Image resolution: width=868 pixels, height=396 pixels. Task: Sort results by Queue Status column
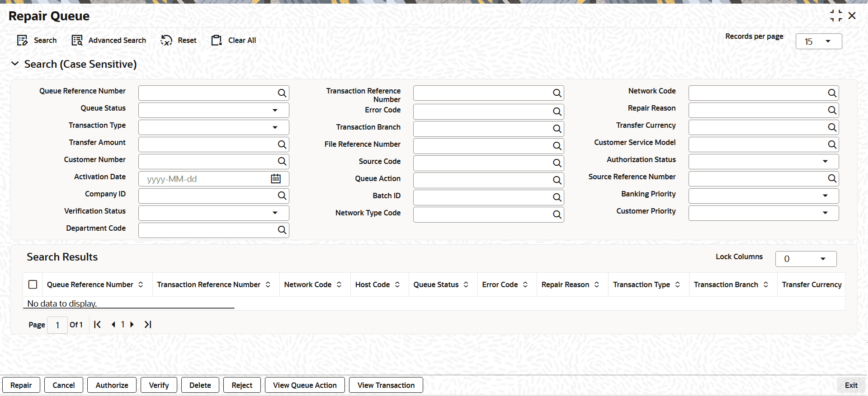[466, 285]
